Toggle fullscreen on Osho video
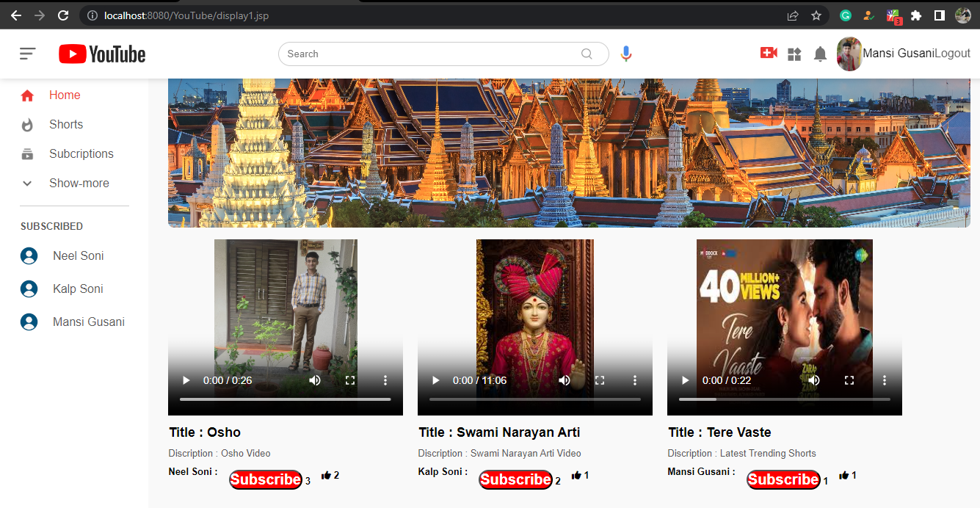The height and width of the screenshot is (508, 980). (x=350, y=380)
